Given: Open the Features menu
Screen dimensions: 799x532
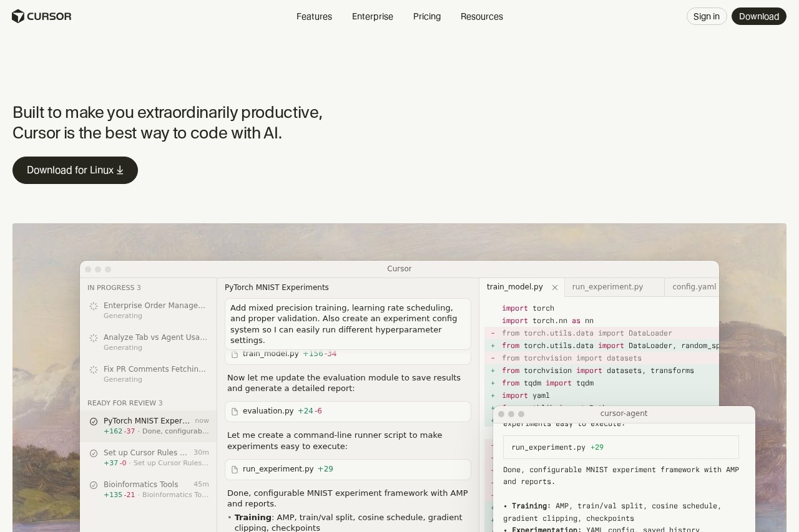Looking at the screenshot, I should coord(314,17).
